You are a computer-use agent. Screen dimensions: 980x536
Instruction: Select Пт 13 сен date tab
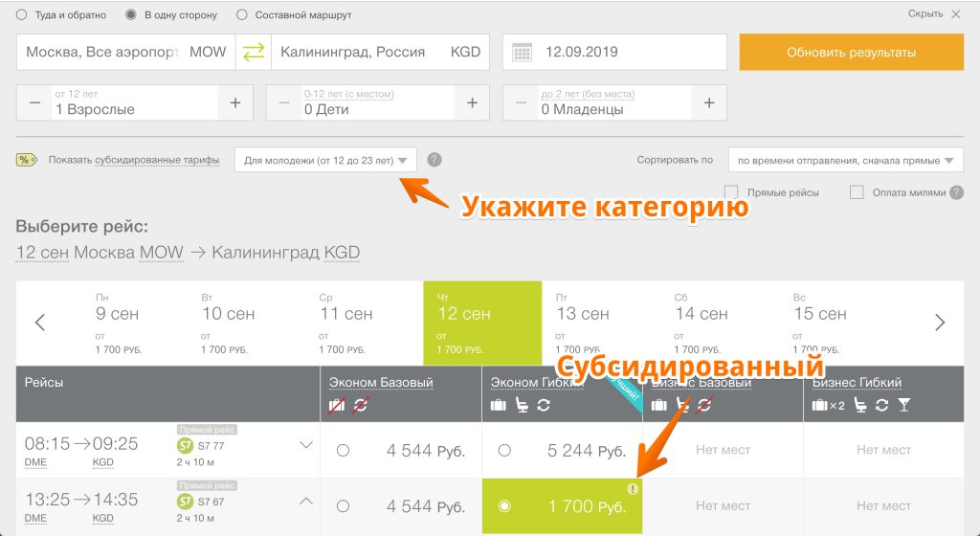tap(601, 323)
